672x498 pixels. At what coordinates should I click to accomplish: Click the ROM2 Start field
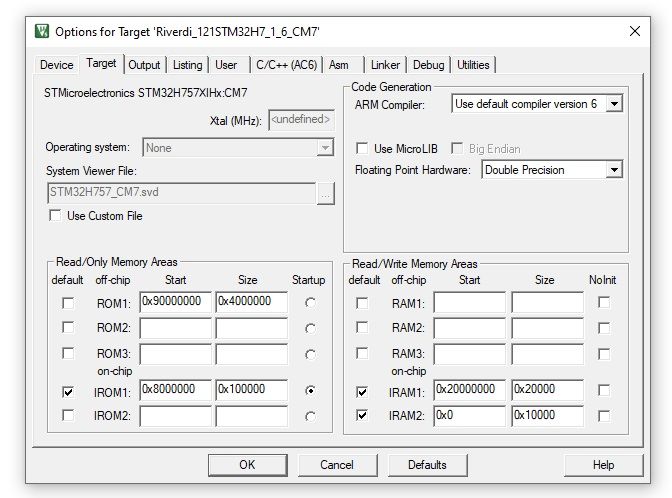pos(175,328)
